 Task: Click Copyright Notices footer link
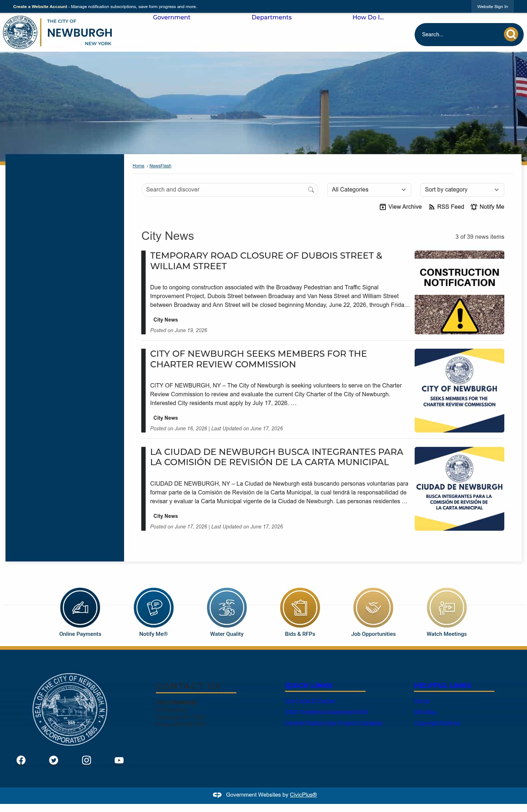tap(437, 723)
